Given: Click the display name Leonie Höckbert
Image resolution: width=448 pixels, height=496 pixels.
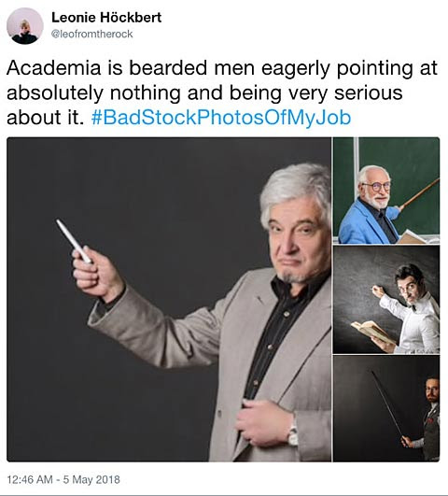Looking at the screenshot, I should [x=106, y=18].
